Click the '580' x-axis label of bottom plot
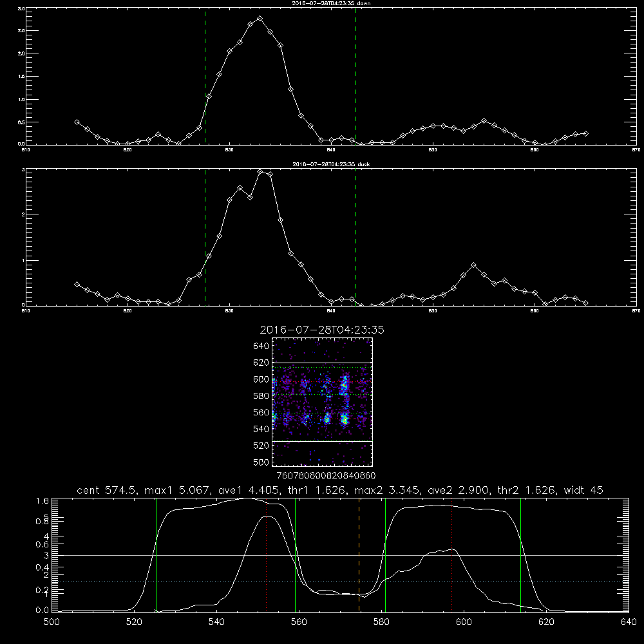This screenshot has width=644, height=644. click(x=381, y=622)
